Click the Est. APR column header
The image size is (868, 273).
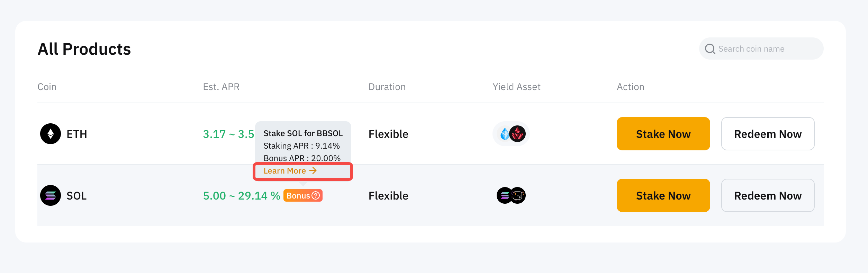(x=221, y=87)
